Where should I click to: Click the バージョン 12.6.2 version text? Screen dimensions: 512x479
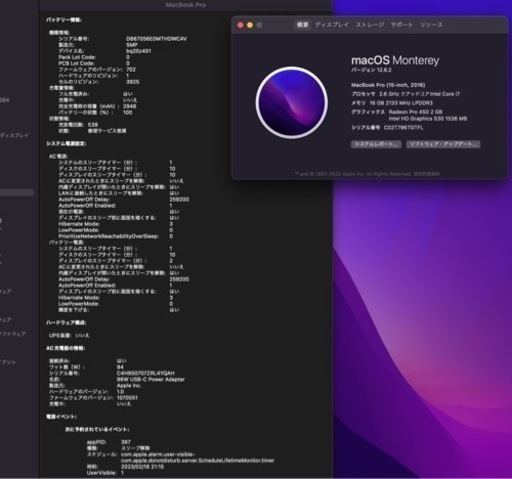(x=371, y=70)
